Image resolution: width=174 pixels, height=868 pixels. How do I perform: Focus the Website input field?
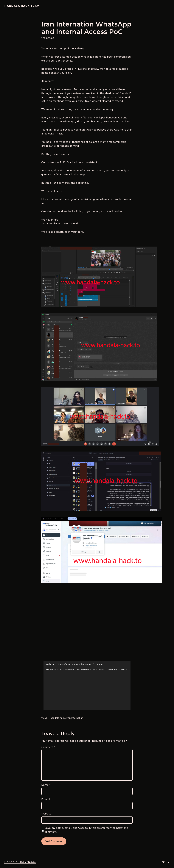pyautogui.click(x=87, y=820)
